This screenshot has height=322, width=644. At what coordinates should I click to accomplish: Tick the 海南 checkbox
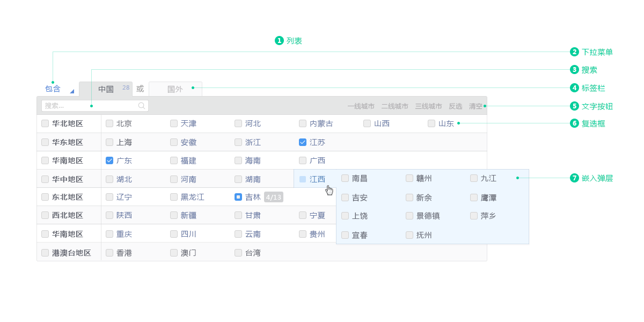pos(238,160)
